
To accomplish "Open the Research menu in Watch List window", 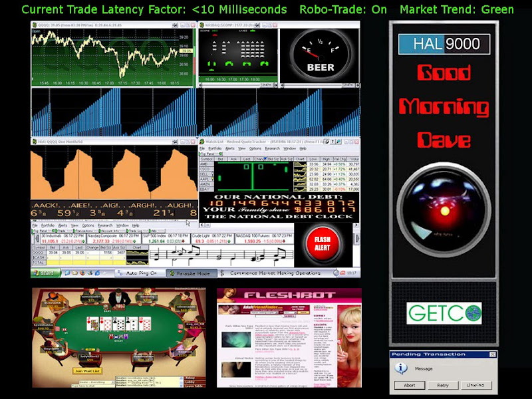I will pos(272,148).
